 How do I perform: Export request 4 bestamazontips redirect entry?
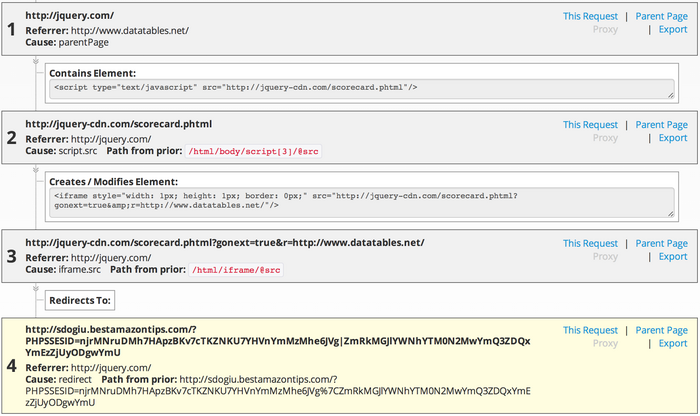672,344
